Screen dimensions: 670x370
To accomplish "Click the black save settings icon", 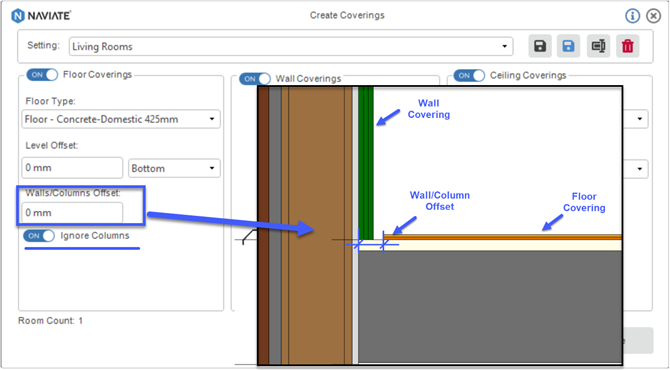I will [x=540, y=46].
